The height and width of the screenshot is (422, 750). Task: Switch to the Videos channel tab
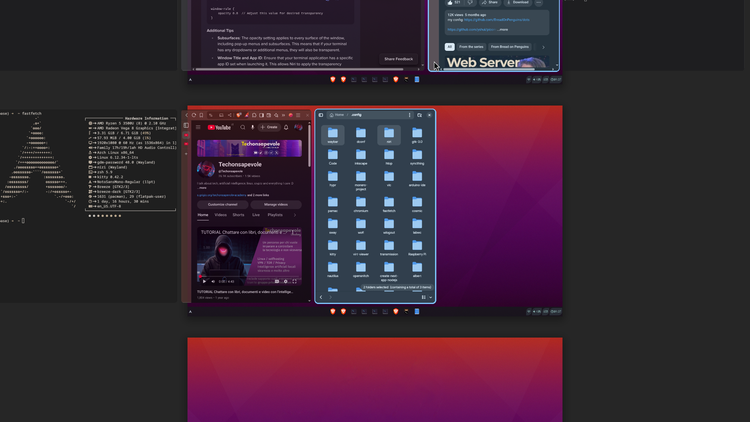[x=221, y=215]
